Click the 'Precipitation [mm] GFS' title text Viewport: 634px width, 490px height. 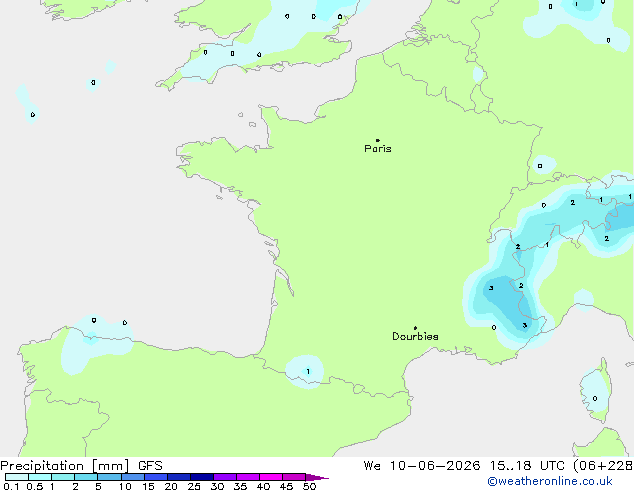pos(81,466)
